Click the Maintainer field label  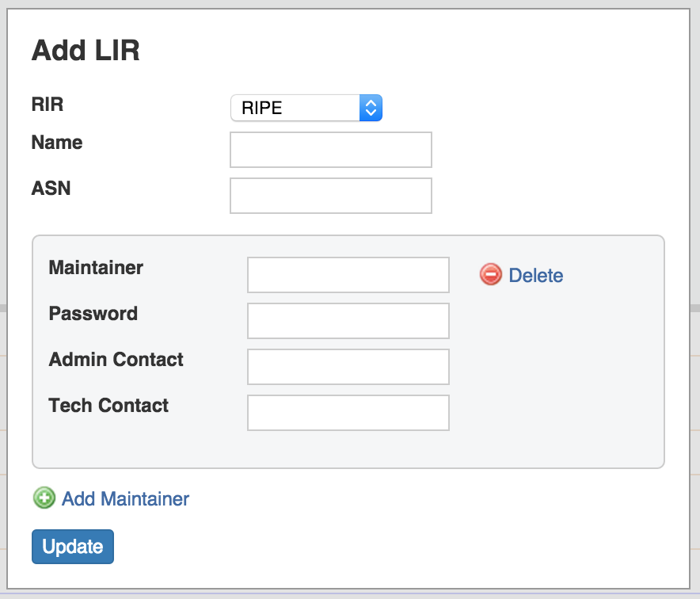point(96,268)
